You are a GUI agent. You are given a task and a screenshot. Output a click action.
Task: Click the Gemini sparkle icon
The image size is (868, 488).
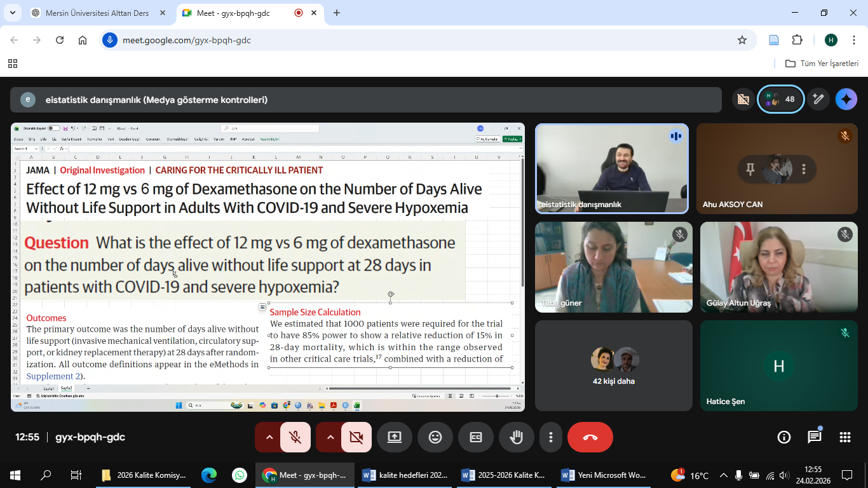[x=846, y=99]
